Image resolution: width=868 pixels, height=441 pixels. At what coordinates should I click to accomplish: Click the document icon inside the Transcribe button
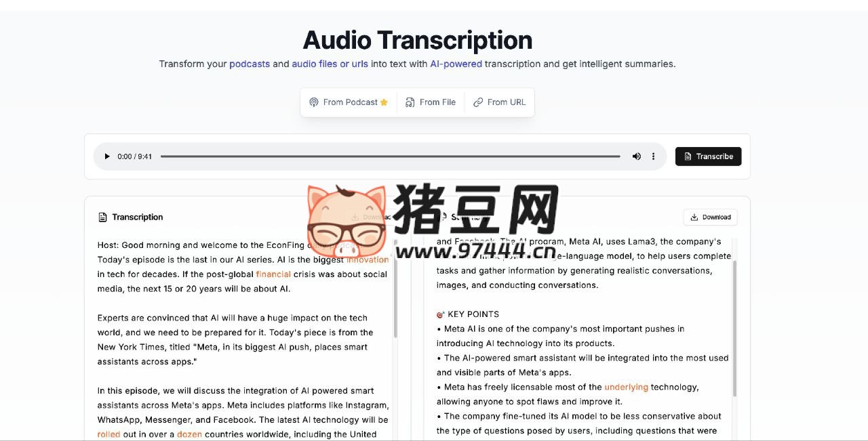688,156
